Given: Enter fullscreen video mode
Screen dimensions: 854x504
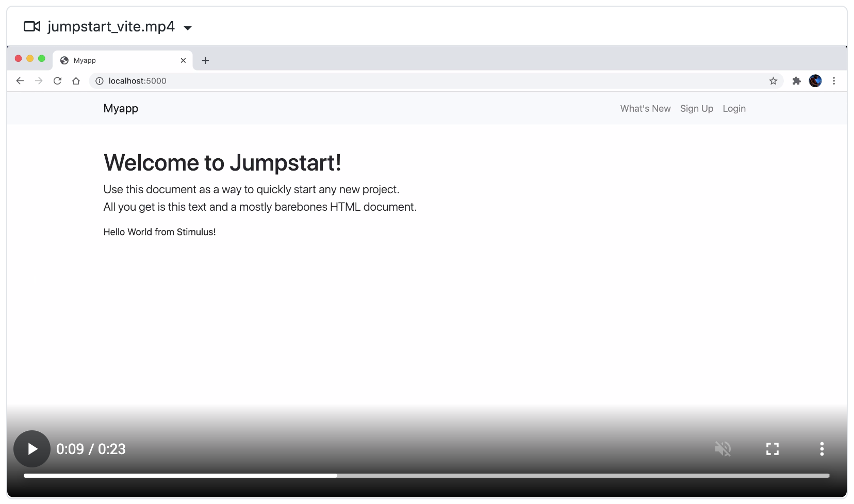Looking at the screenshot, I should click(x=772, y=449).
